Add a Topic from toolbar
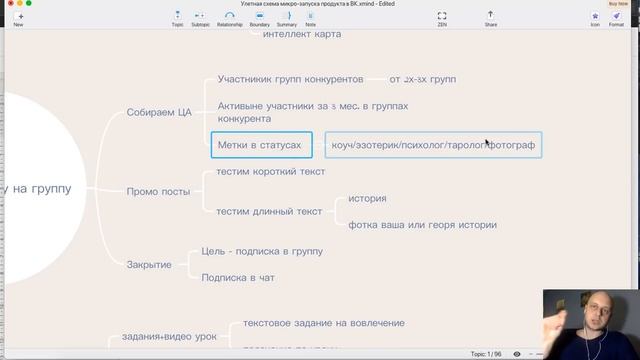The image size is (640, 360). point(177,19)
